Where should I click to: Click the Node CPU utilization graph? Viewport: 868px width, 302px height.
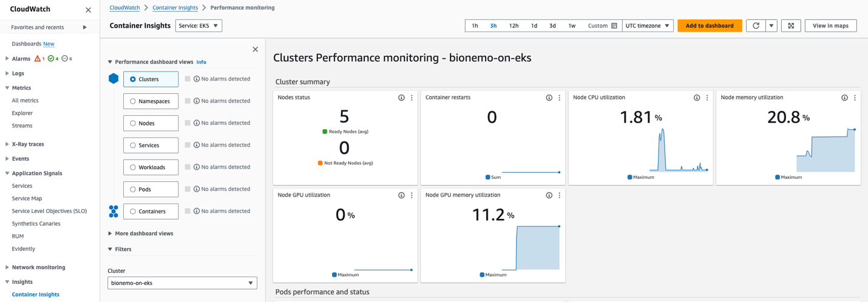(679, 150)
